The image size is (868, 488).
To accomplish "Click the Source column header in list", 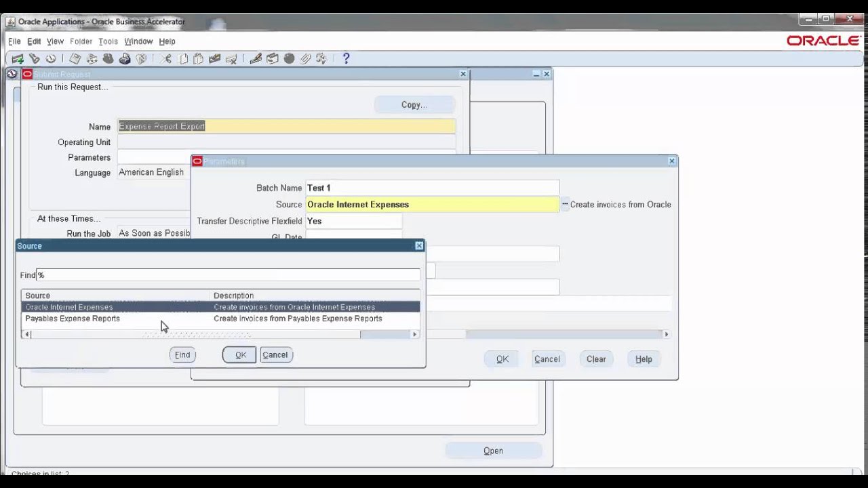I will [117, 296].
